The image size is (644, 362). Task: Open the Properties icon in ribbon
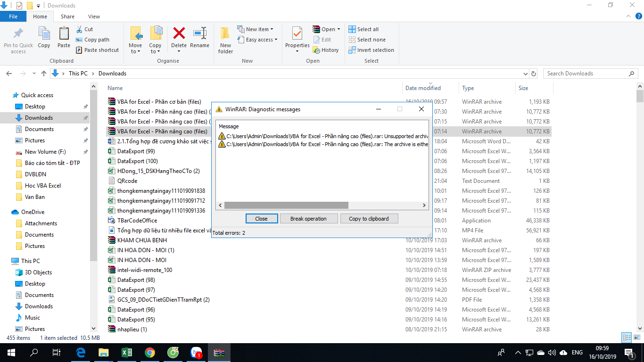pos(297,34)
